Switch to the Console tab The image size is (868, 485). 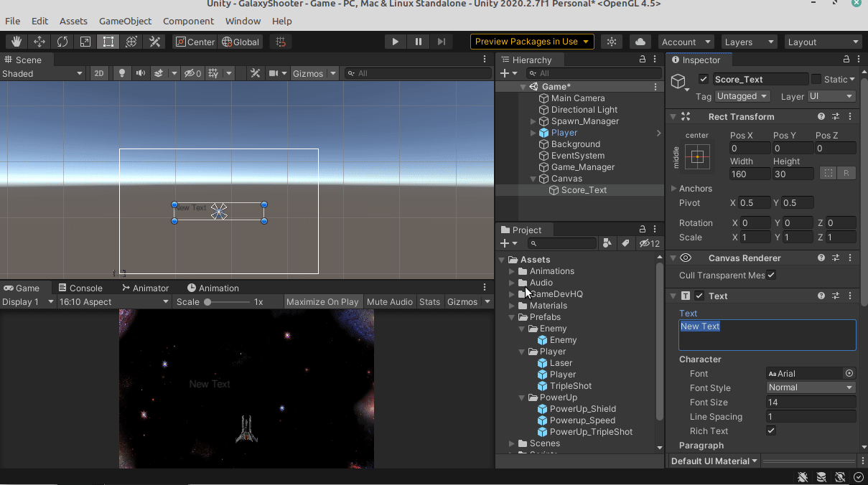click(x=80, y=288)
